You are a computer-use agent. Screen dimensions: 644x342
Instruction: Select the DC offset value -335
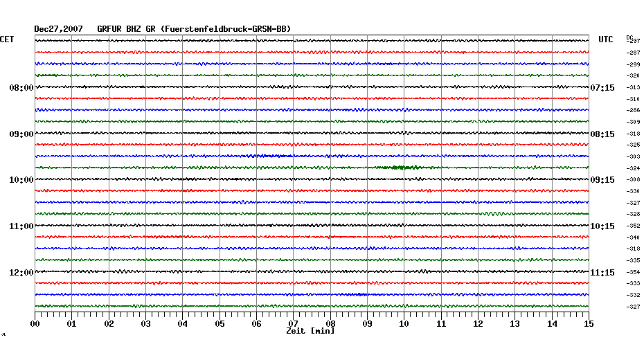634,260
